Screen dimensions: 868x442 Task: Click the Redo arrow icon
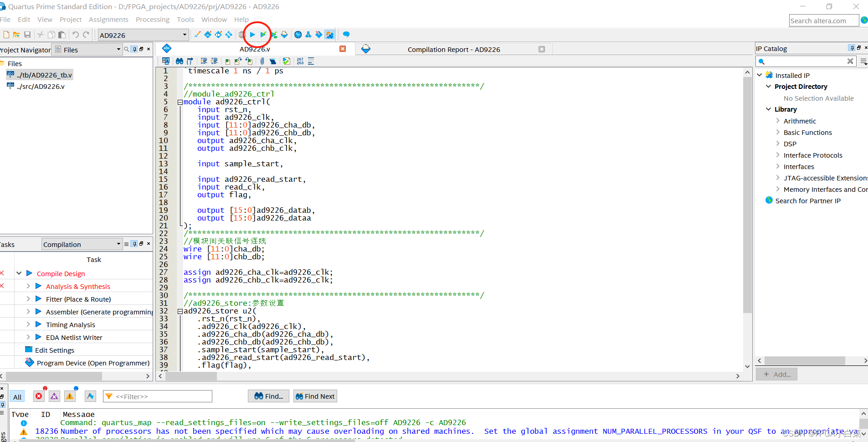click(x=86, y=35)
